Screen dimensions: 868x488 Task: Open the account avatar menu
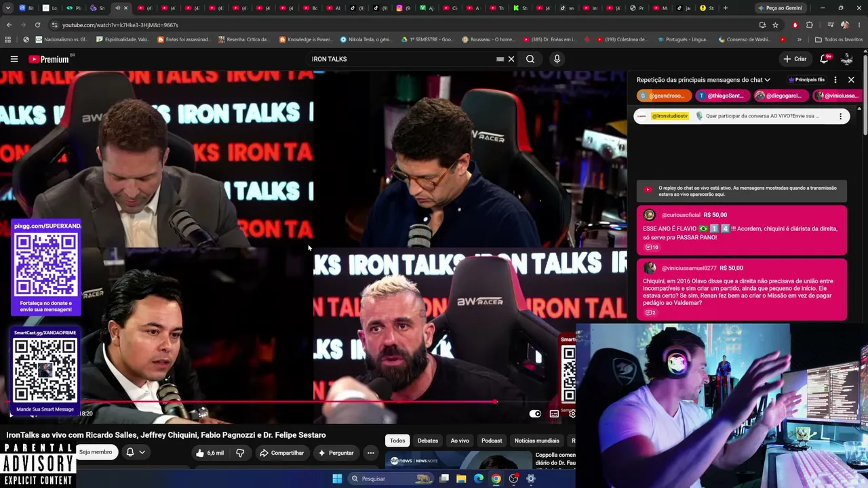point(847,59)
